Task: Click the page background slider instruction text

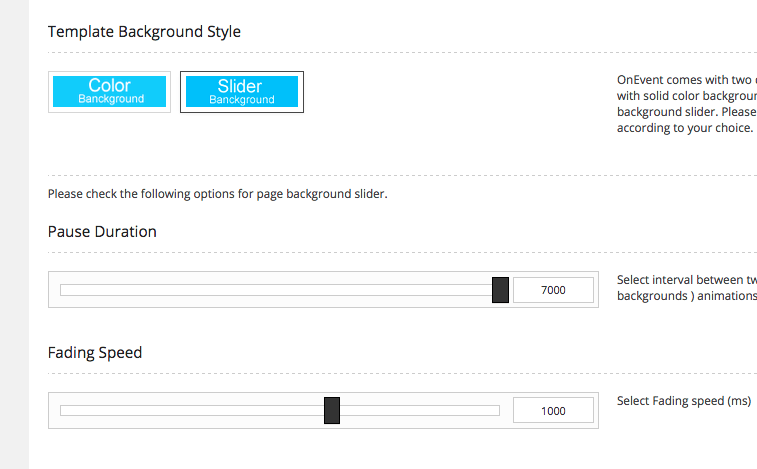Action: coord(217,194)
